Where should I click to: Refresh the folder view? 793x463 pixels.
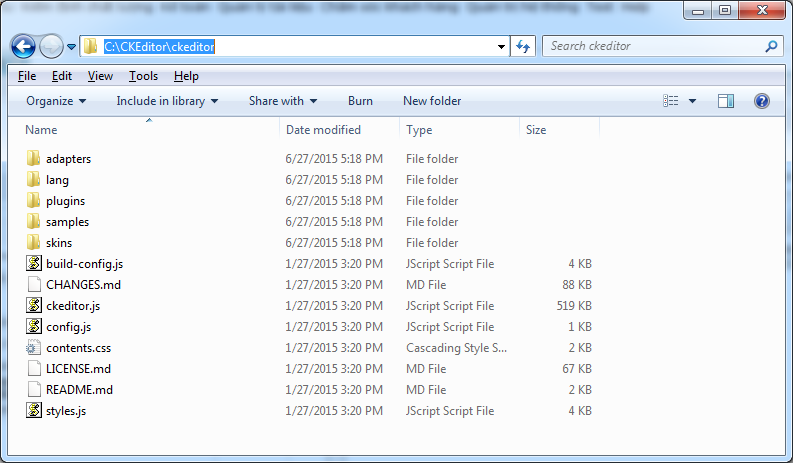[523, 47]
